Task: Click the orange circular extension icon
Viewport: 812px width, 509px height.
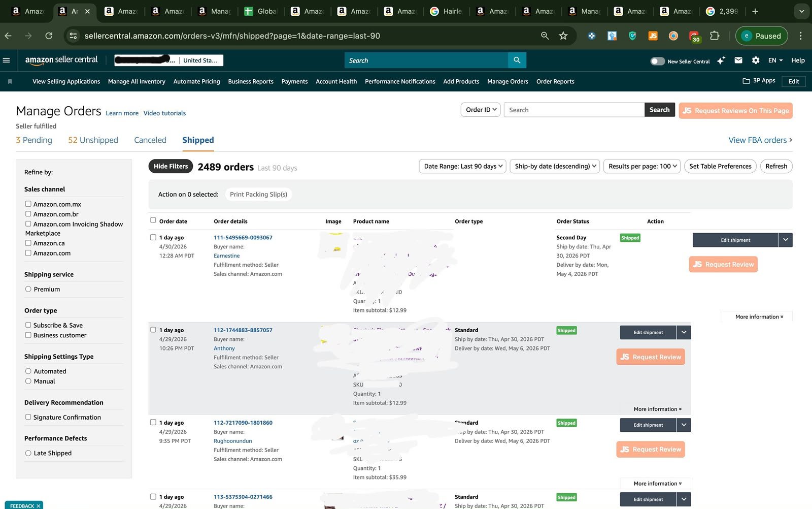Action: (x=673, y=36)
